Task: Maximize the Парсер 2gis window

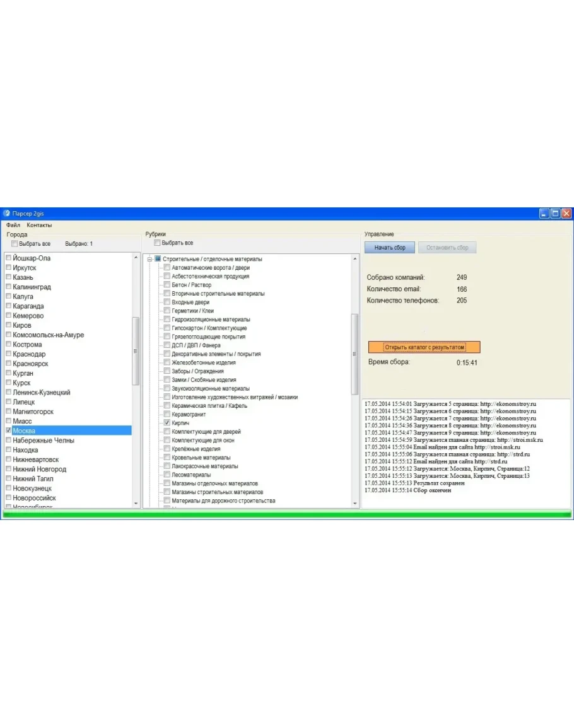Action: [555, 214]
